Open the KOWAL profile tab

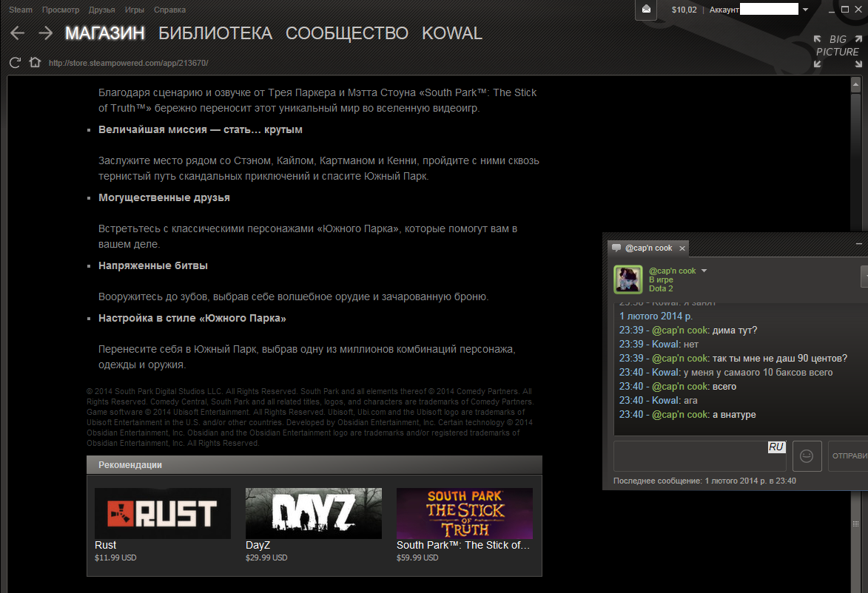click(x=451, y=33)
